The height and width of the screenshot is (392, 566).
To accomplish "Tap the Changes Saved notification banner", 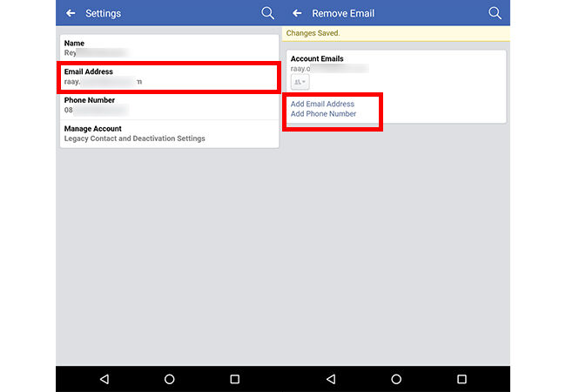I will point(396,33).
